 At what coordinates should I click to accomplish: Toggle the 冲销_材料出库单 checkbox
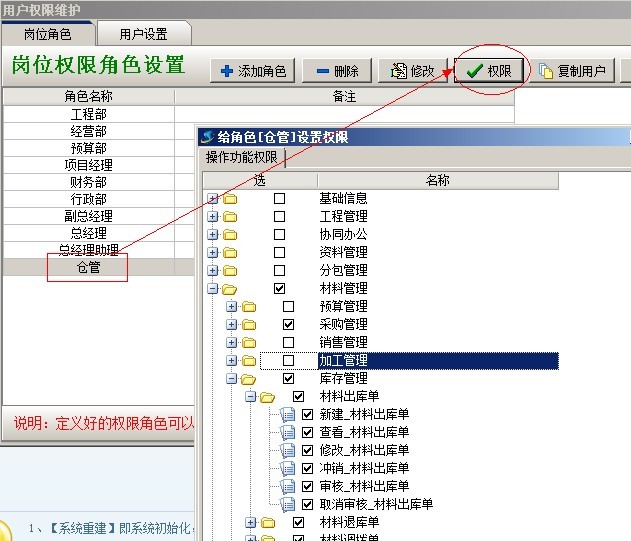[308, 469]
